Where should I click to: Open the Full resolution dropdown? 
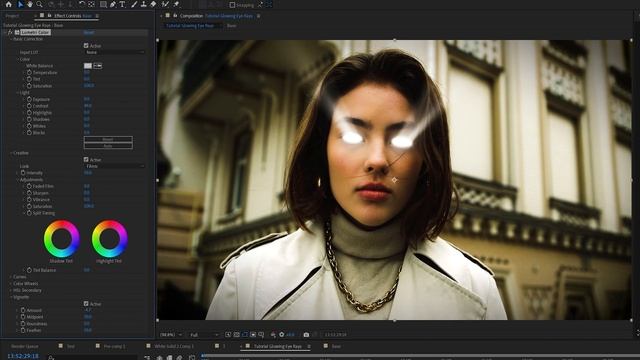tap(204, 335)
